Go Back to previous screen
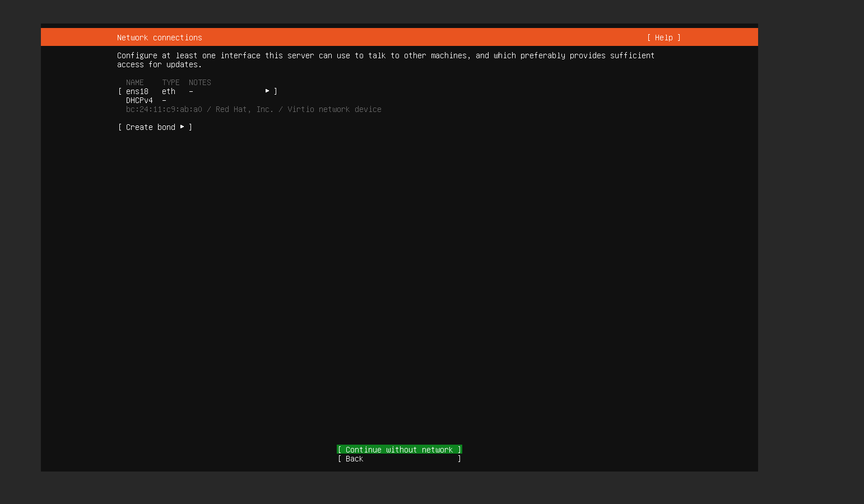864x504 pixels. [x=400, y=459]
